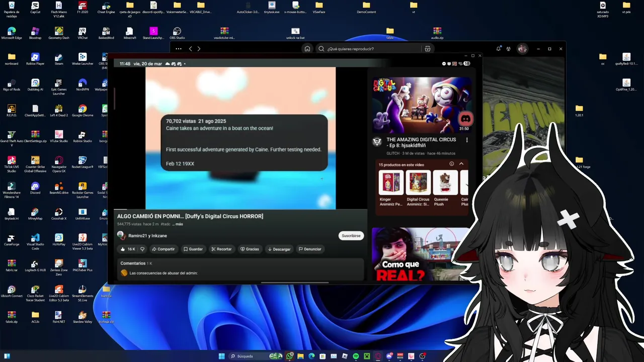Select the Stardew Valley desktop icon
644x362 pixels.
(x=83, y=317)
